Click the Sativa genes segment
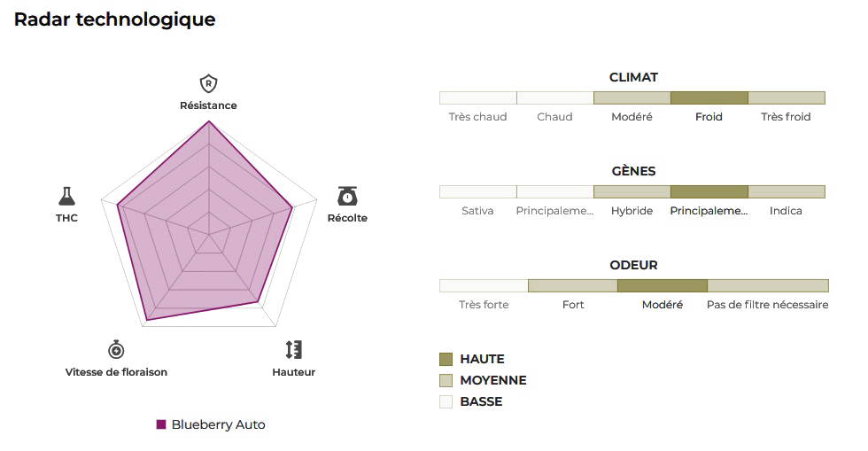Screen dimensions: 868x451 point(478,191)
